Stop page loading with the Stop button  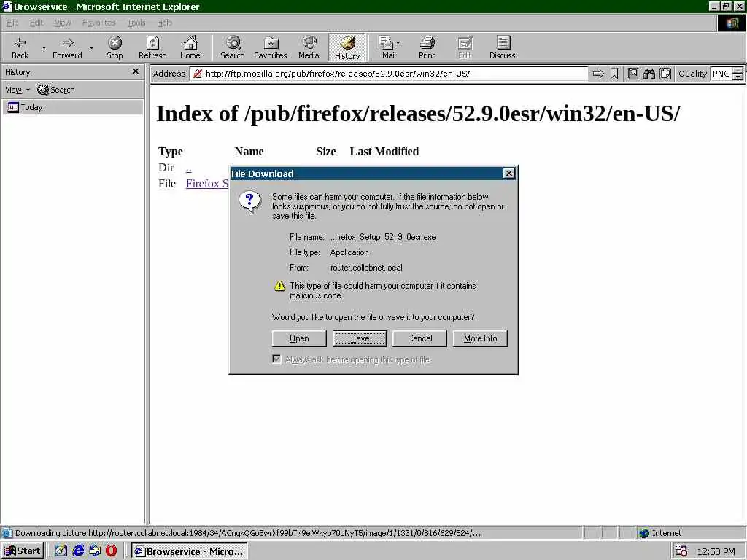(x=115, y=47)
